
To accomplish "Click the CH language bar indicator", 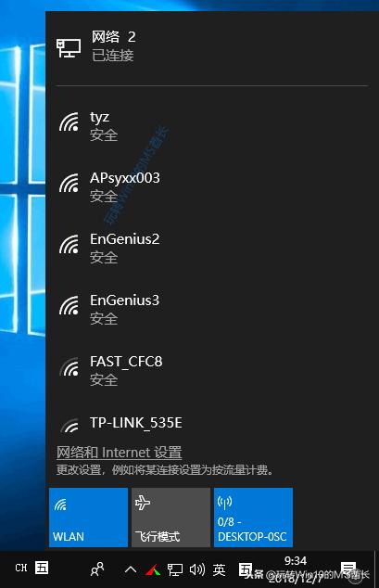I will tap(21, 568).
